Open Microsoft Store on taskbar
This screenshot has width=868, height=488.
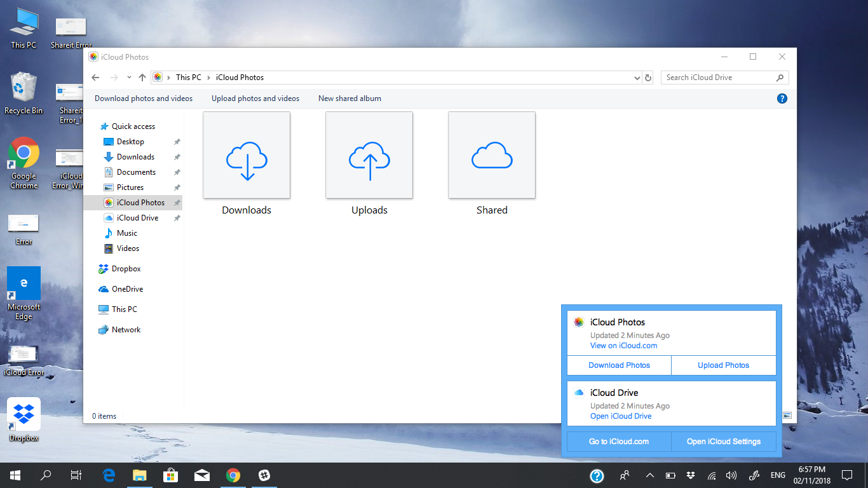[170, 475]
